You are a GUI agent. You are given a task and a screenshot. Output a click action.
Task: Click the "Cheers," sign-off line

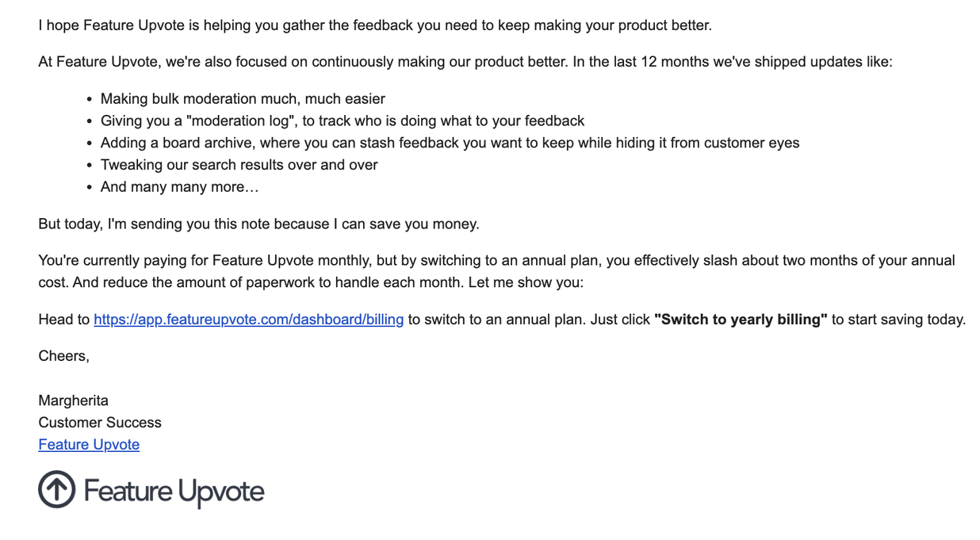(x=63, y=356)
